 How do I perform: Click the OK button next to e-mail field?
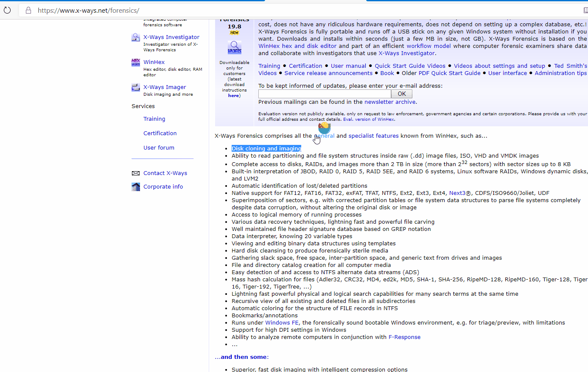(402, 94)
